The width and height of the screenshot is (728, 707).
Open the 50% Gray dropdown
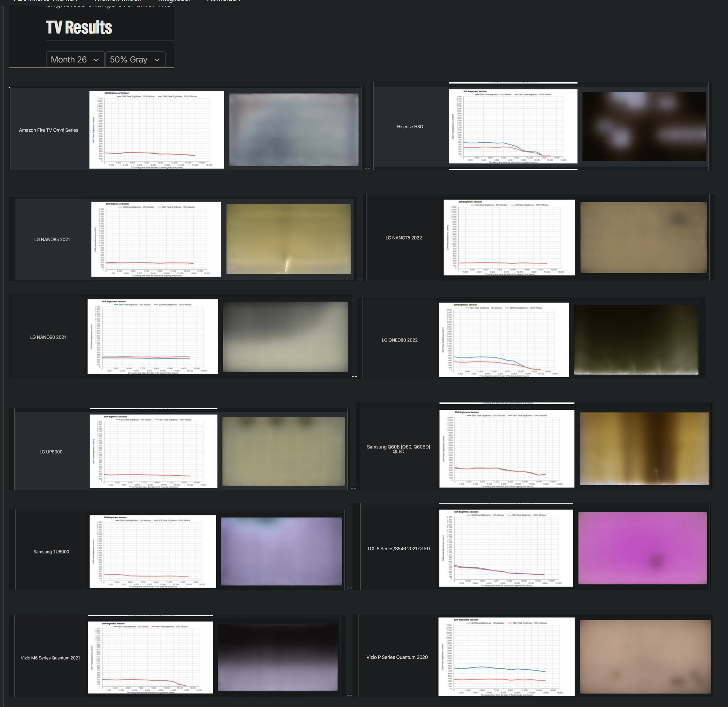click(x=135, y=60)
